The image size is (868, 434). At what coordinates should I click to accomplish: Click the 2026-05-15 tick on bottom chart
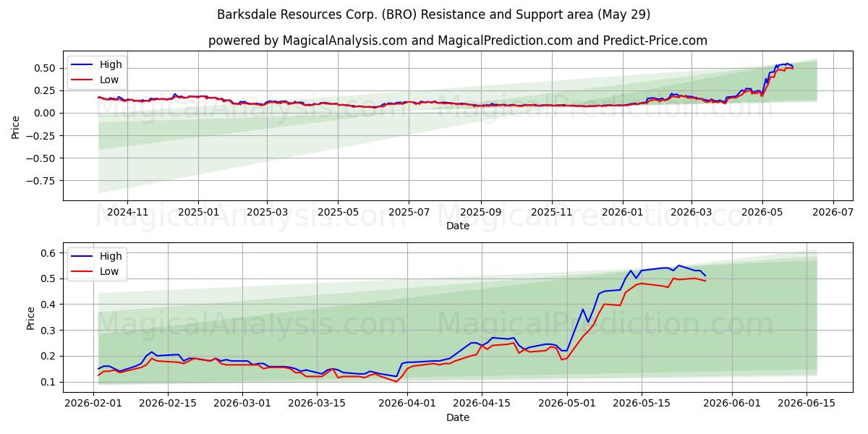click(642, 404)
